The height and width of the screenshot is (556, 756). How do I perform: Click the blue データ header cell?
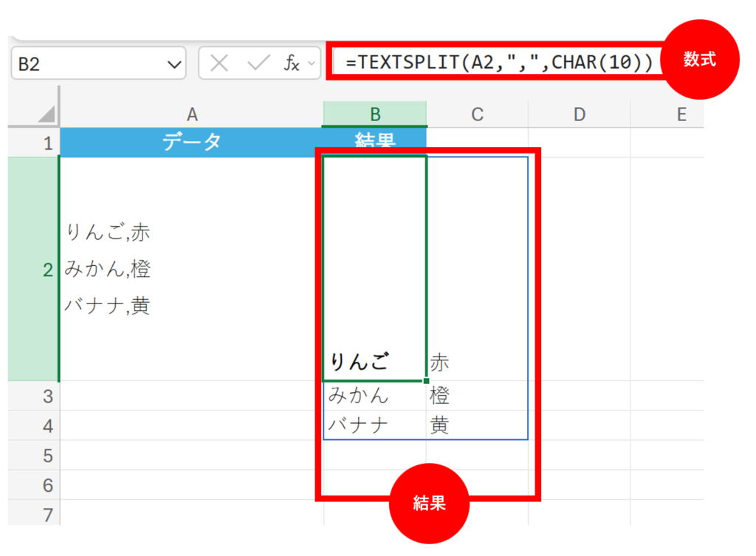[192, 143]
